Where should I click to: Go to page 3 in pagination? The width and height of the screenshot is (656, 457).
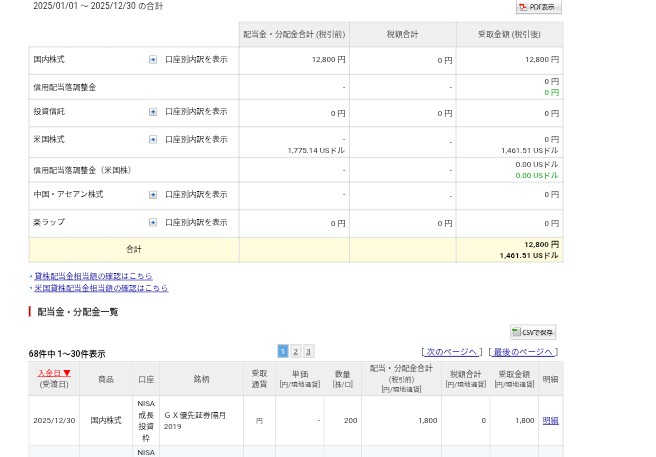(308, 351)
